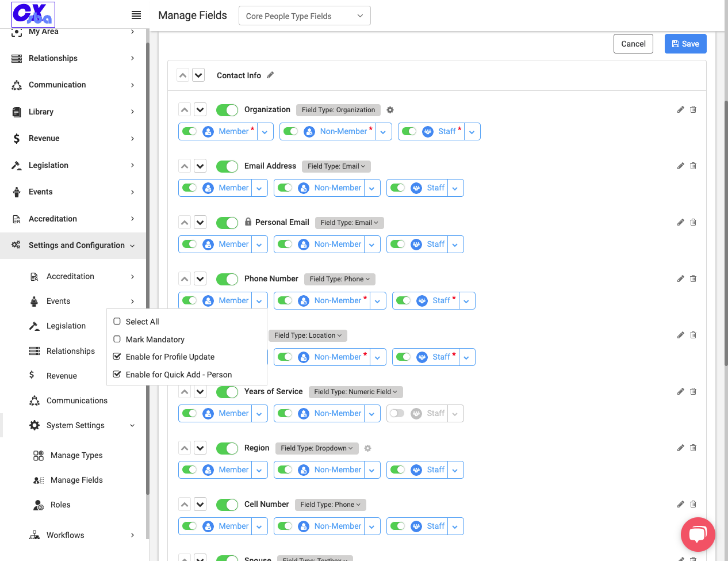Move Organization field down arrow
The height and width of the screenshot is (561, 728).
[x=200, y=109]
